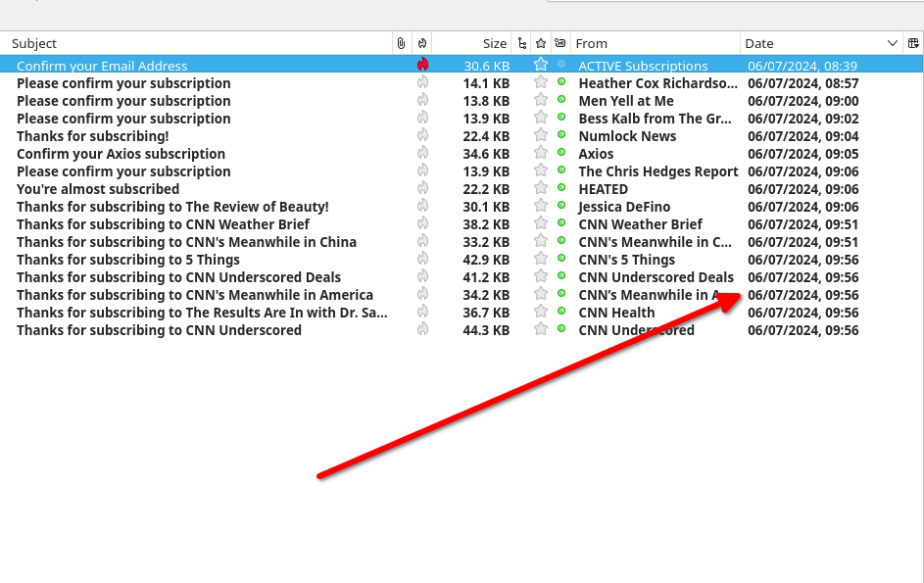
Task: Mark CNN's 5 Things message read via green dot
Action: pos(561,258)
